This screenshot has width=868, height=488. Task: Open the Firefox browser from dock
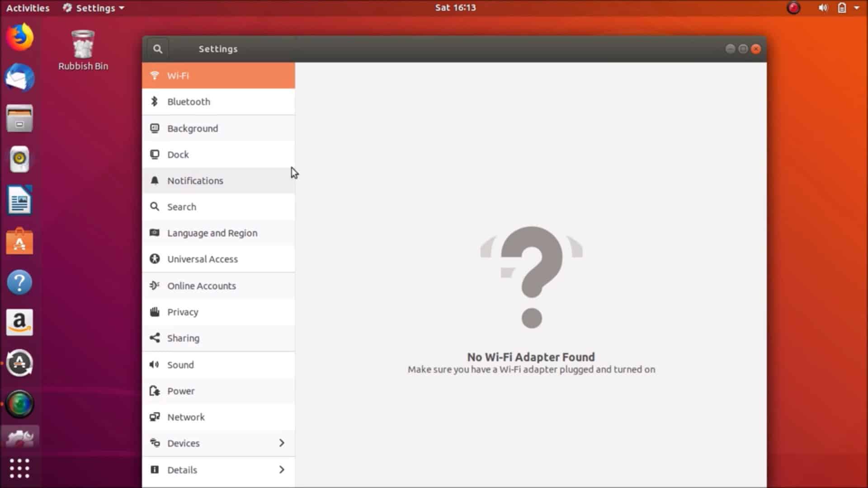pos(19,37)
